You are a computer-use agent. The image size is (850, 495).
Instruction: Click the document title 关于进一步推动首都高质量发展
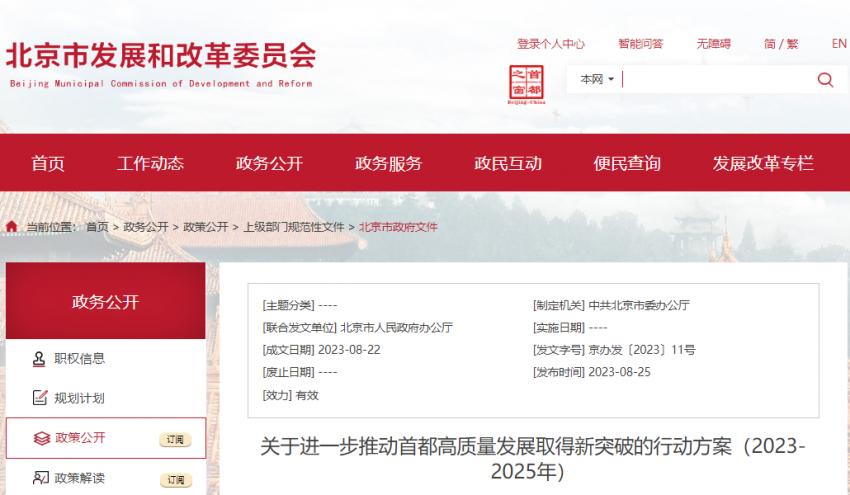point(532,459)
